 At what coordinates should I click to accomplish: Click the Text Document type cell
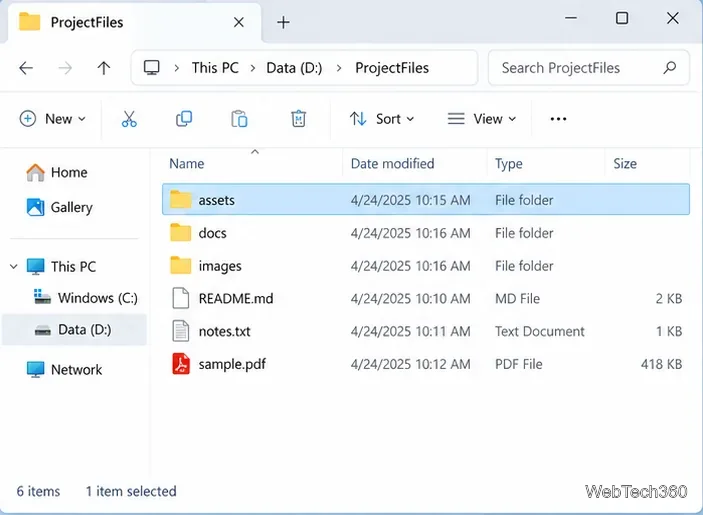540,331
